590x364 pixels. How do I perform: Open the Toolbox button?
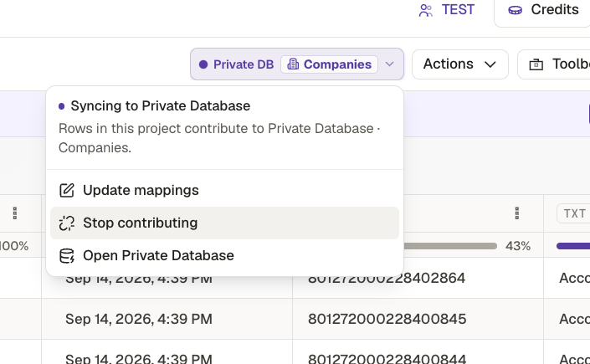coord(554,64)
